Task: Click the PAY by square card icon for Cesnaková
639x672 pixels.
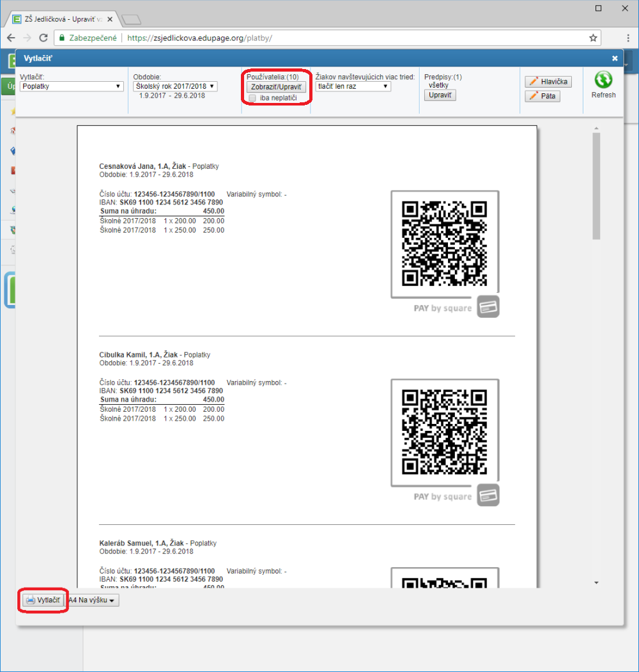Action: pyautogui.click(x=488, y=307)
